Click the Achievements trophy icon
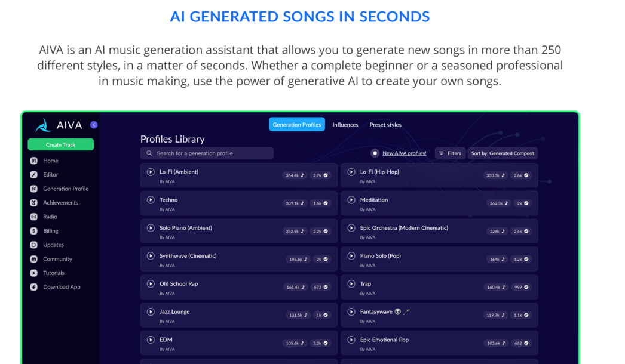Image resolution: width=625 pixels, height=364 pixels. click(33, 202)
